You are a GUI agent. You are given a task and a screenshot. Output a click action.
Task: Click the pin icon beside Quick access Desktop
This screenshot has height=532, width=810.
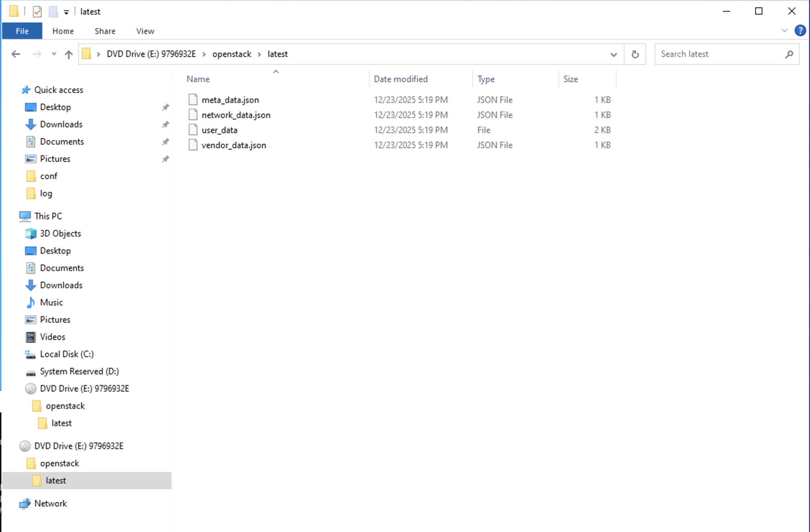165,107
